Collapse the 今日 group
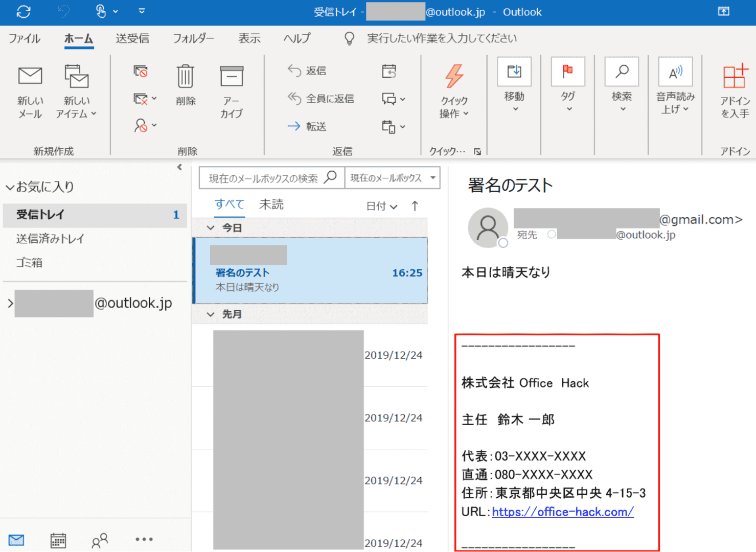The height and width of the screenshot is (552, 756). (x=211, y=228)
